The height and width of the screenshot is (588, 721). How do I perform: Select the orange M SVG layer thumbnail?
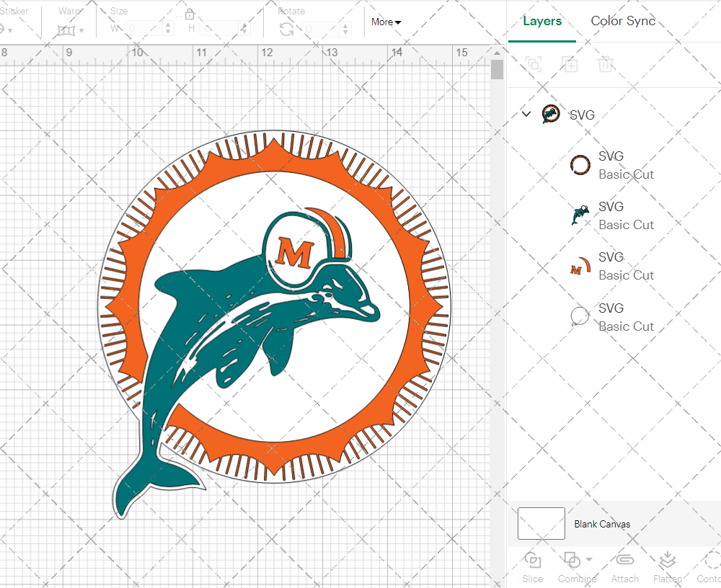580,266
